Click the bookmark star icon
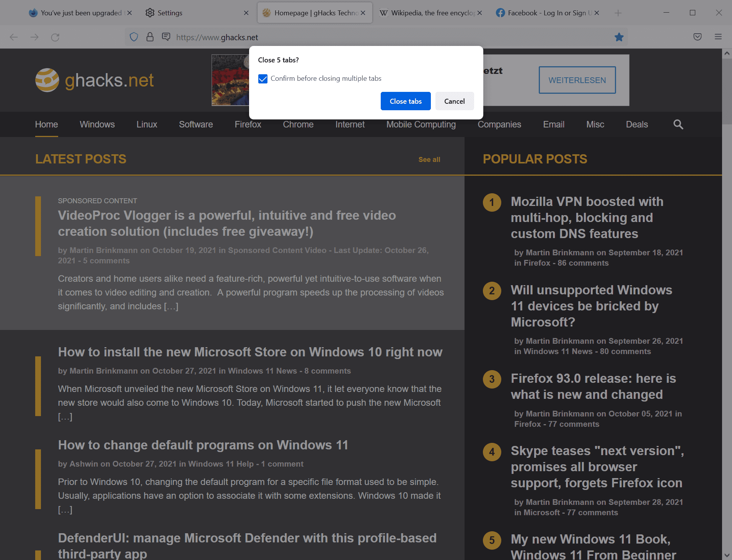 tap(619, 37)
